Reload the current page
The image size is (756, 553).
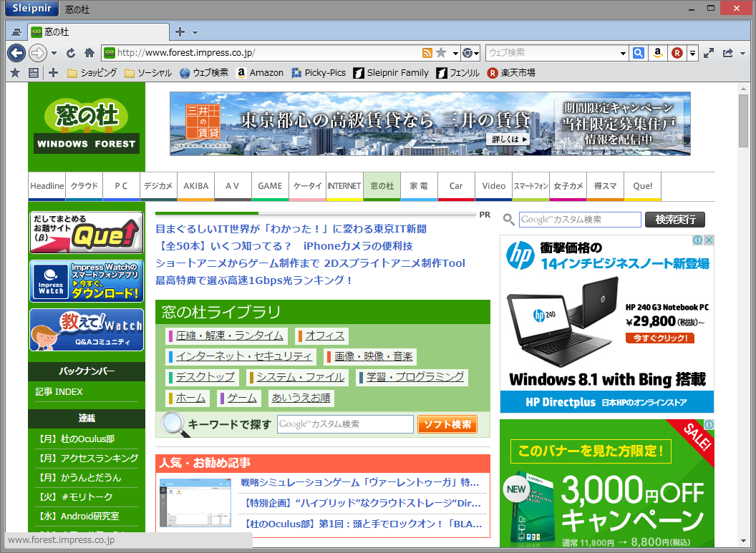click(70, 53)
